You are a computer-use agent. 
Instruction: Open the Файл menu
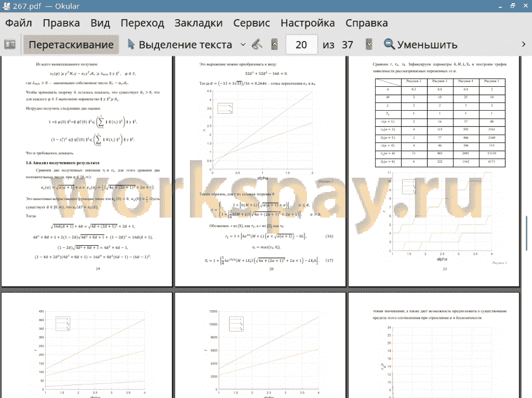pos(19,23)
